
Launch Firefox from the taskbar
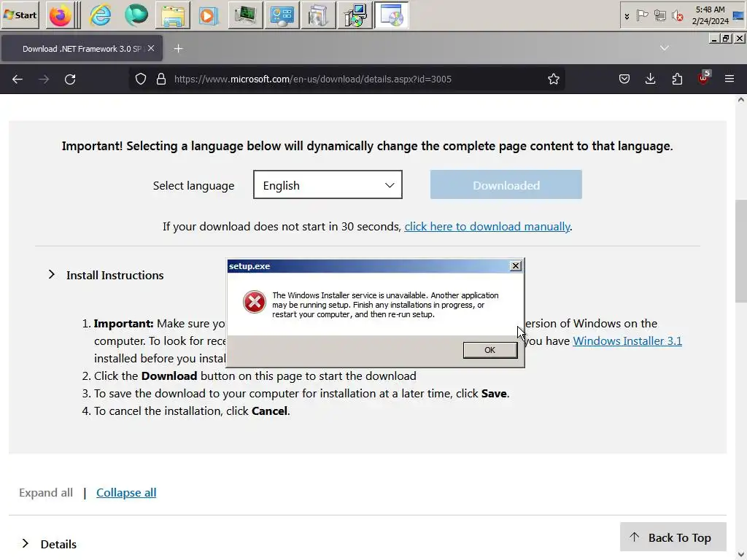pyautogui.click(x=60, y=15)
